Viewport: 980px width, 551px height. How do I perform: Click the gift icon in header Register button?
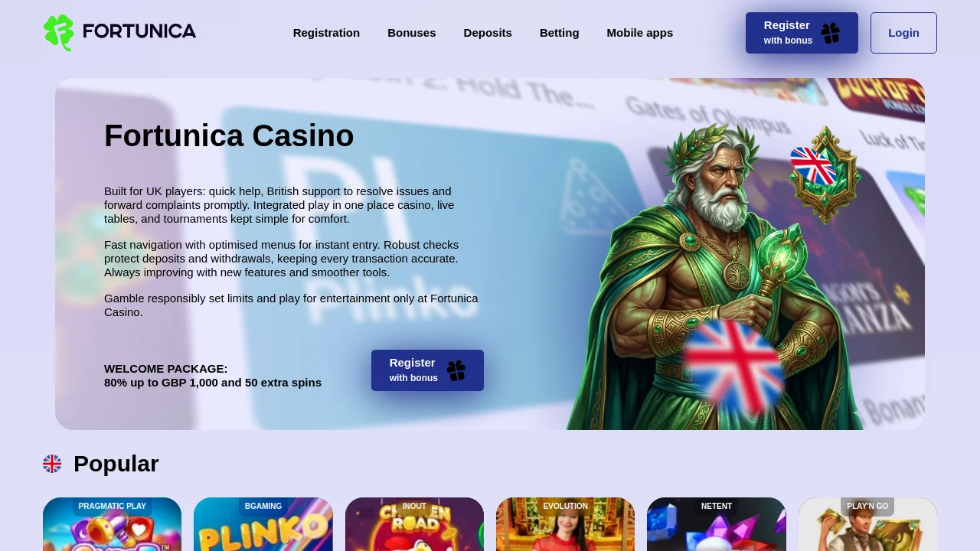point(831,33)
